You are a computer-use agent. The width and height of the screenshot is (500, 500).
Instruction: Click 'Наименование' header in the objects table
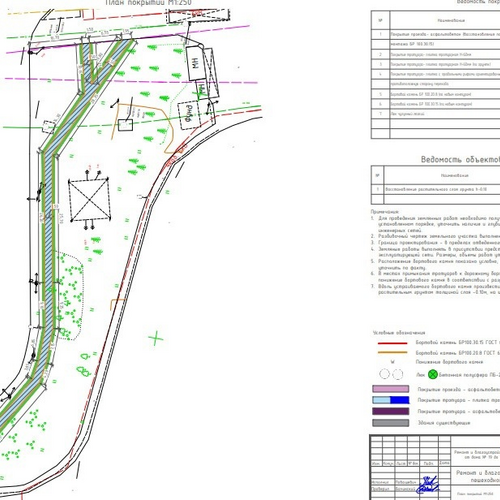pyautogui.click(x=454, y=175)
